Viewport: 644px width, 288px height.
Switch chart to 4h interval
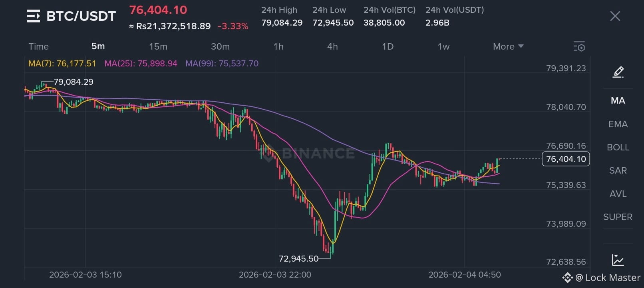point(332,46)
